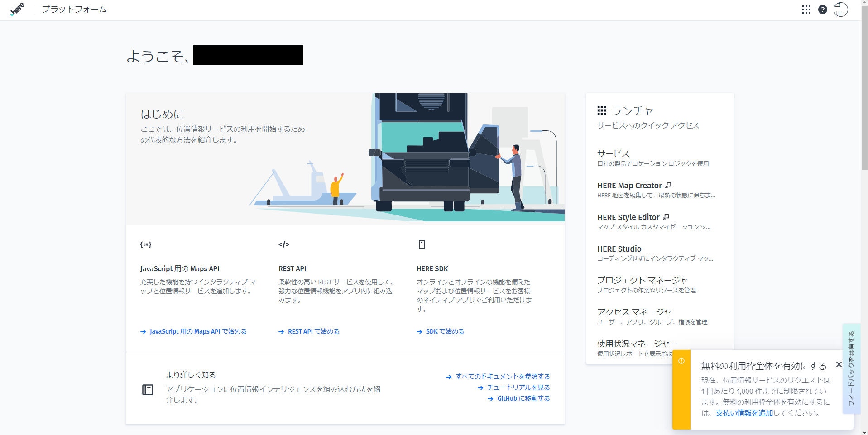
Task: Click 無料の利用枠全体を有効にする notification title
Action: point(764,366)
